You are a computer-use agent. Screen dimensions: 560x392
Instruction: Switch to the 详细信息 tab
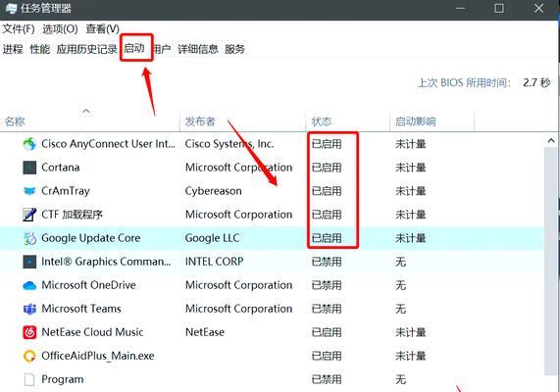pyautogui.click(x=198, y=49)
